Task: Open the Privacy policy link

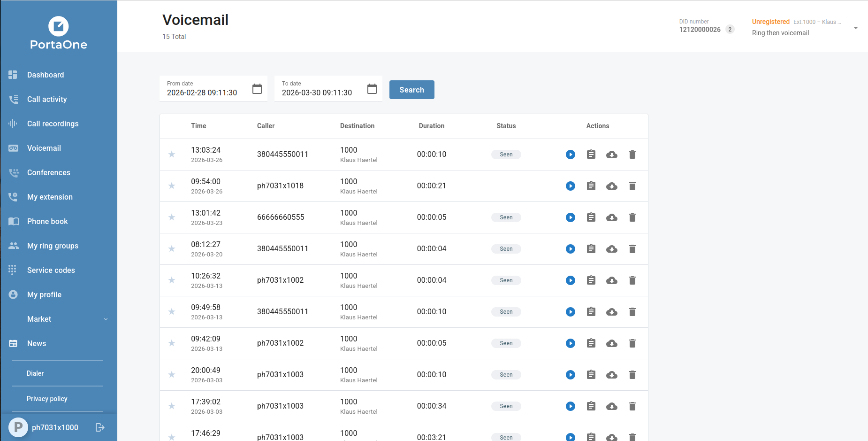Action: [x=47, y=399]
